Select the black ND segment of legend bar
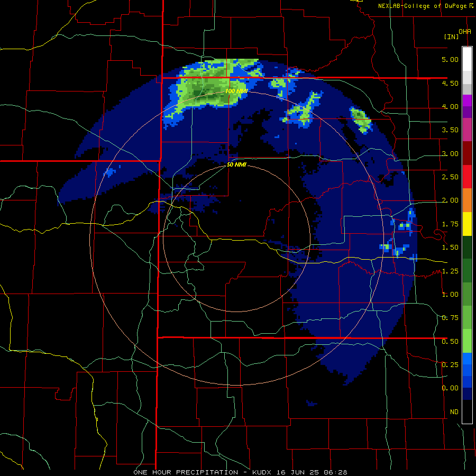This screenshot has height=476, width=476. click(467, 411)
